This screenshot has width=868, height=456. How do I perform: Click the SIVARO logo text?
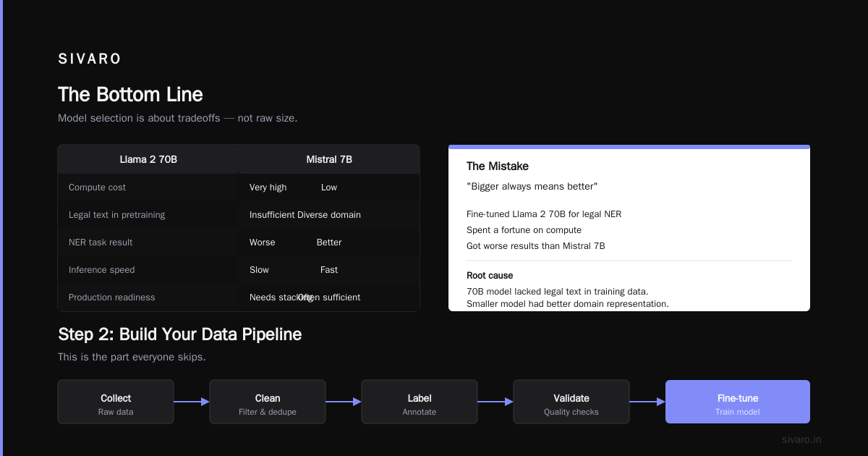tap(90, 59)
